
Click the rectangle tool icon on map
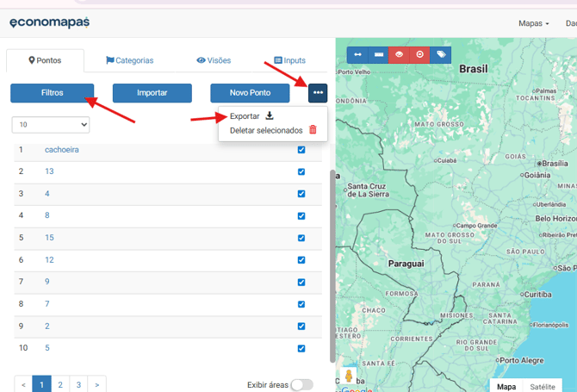tap(379, 54)
